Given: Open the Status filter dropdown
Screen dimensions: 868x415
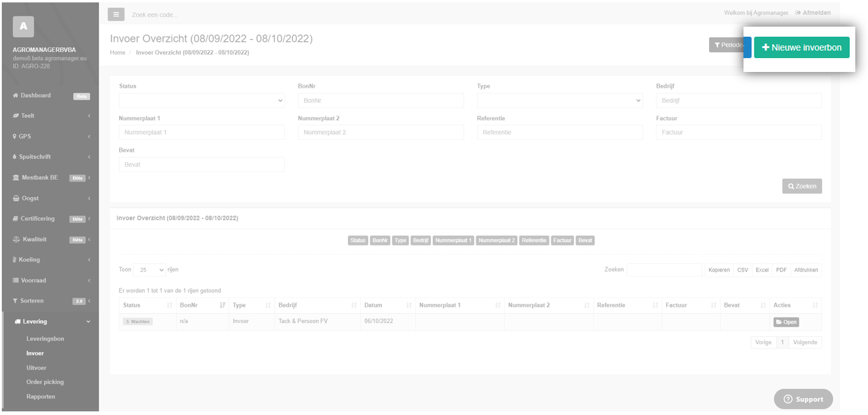Looking at the screenshot, I should pyautogui.click(x=202, y=100).
